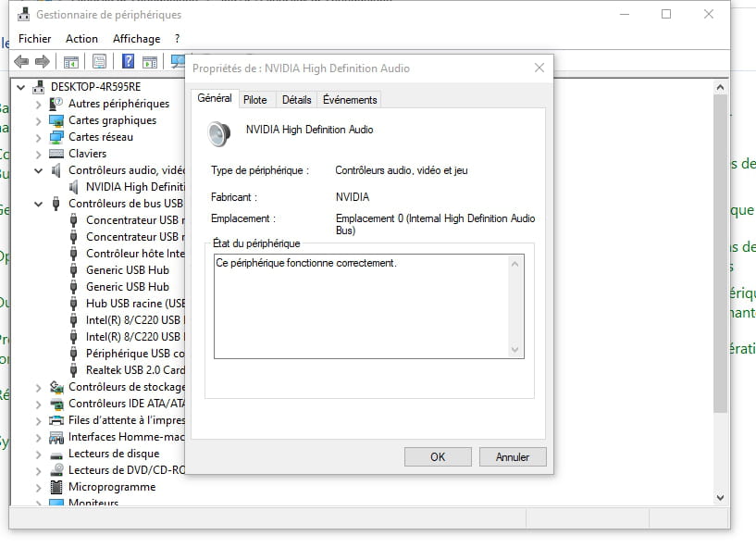The image size is (756, 548).
Task: Click the Lecteurs de disque icon
Action: [56, 455]
